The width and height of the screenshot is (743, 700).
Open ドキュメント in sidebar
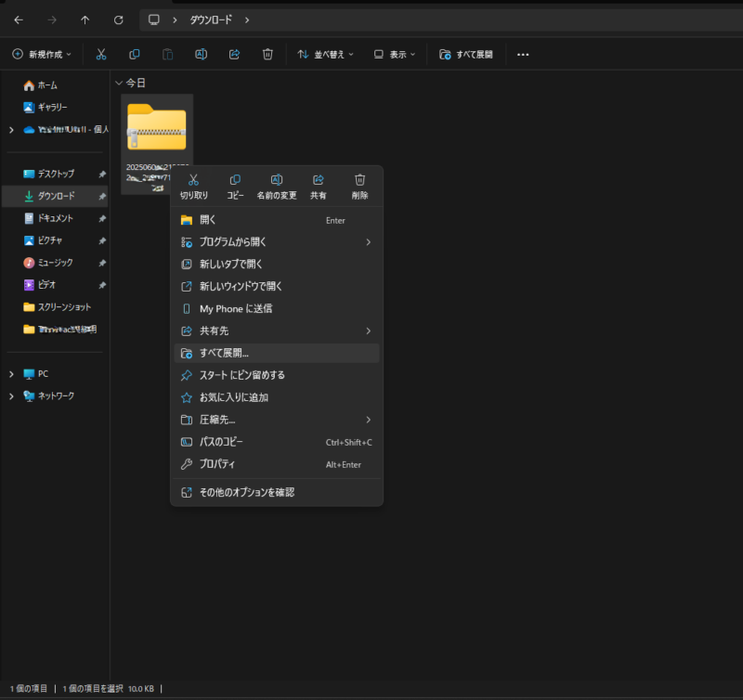[49, 218]
